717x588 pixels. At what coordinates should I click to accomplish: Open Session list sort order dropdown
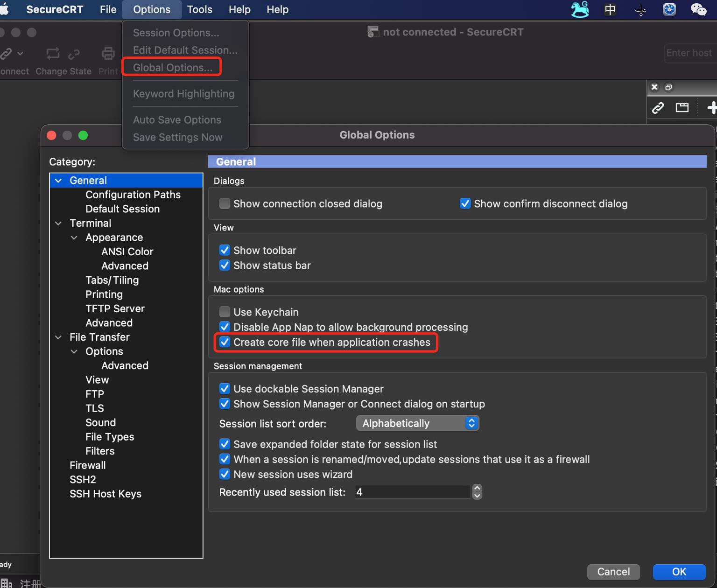click(x=417, y=423)
